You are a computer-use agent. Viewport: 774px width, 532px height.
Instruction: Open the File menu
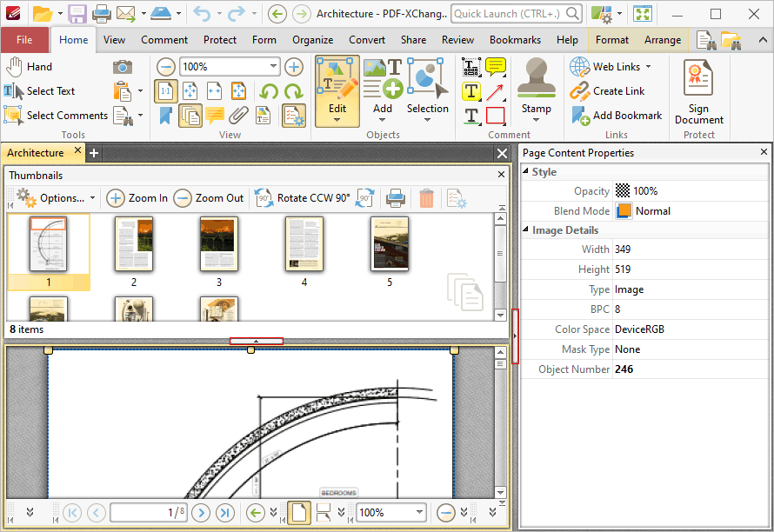point(24,40)
